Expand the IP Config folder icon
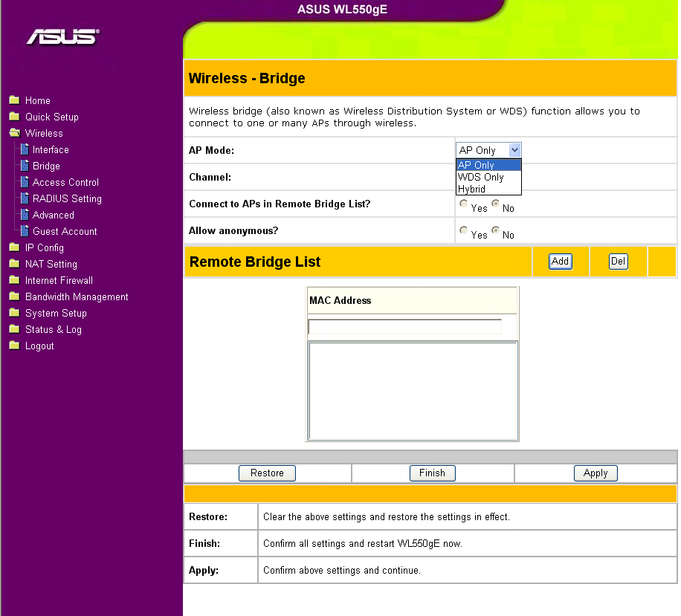The width and height of the screenshot is (681, 616). click(14, 247)
